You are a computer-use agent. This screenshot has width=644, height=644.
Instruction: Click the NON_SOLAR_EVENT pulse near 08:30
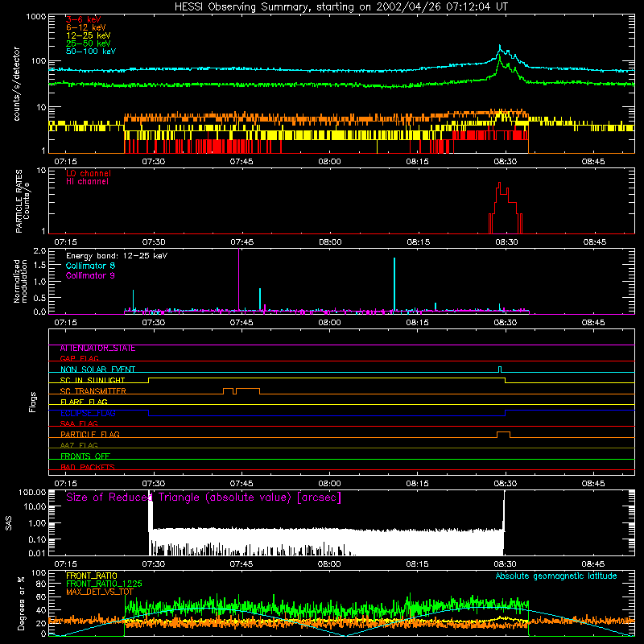coord(500,369)
